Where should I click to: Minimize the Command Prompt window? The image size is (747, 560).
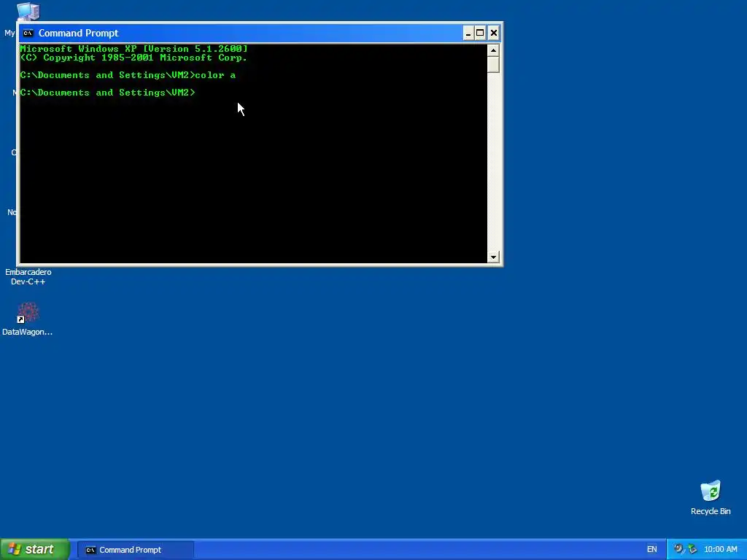468,33
